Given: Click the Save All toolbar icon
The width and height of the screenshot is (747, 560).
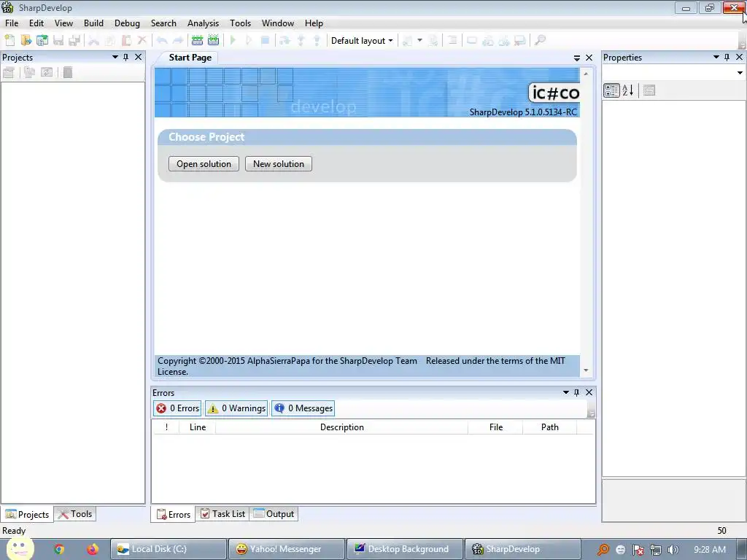Looking at the screenshot, I should (74, 41).
